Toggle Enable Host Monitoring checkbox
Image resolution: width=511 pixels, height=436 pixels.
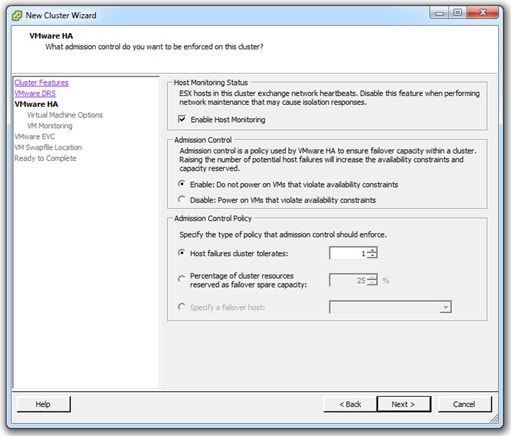[x=182, y=119]
